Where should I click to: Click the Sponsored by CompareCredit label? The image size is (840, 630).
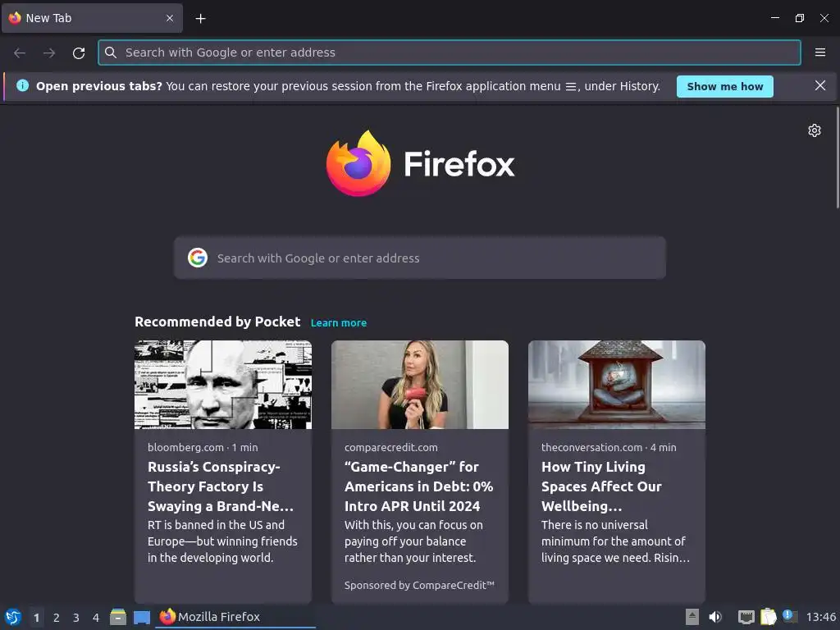pos(419,586)
